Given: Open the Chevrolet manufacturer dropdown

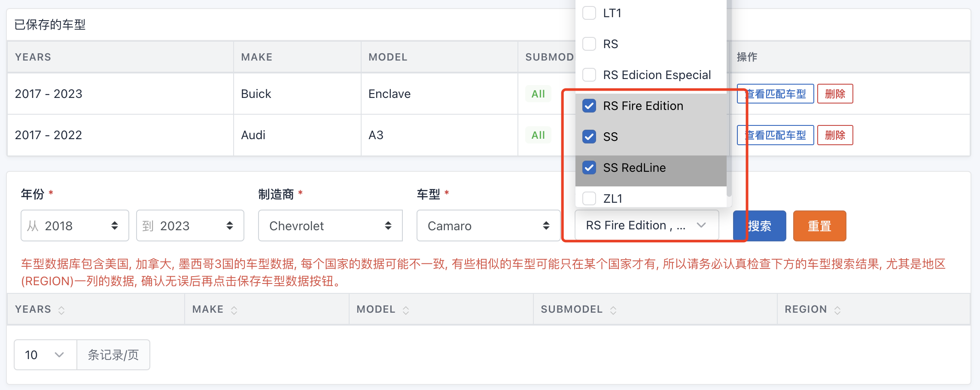Looking at the screenshot, I should 330,225.
